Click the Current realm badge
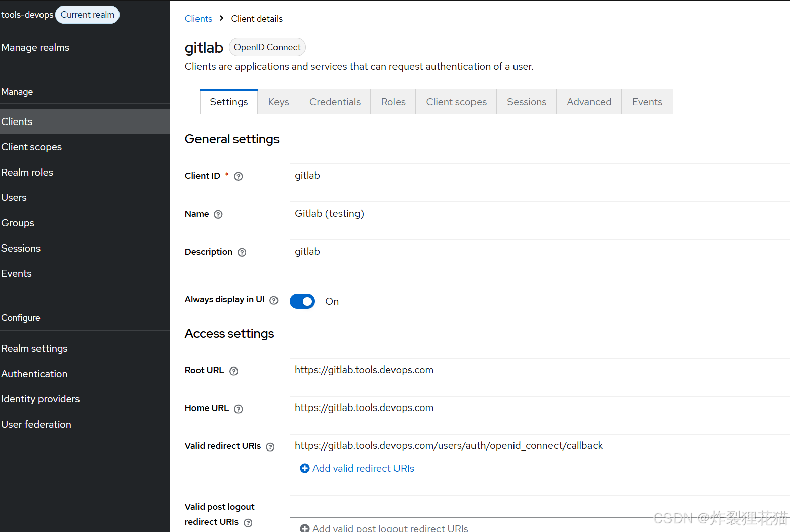Viewport: 790px width, 532px height. tap(88, 15)
